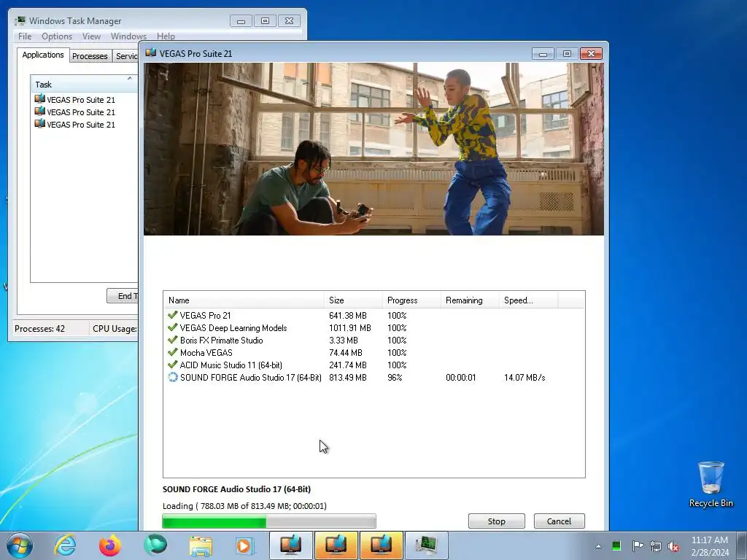
Task: Select the second VEGAS Pro Suite 21 task
Action: point(81,112)
